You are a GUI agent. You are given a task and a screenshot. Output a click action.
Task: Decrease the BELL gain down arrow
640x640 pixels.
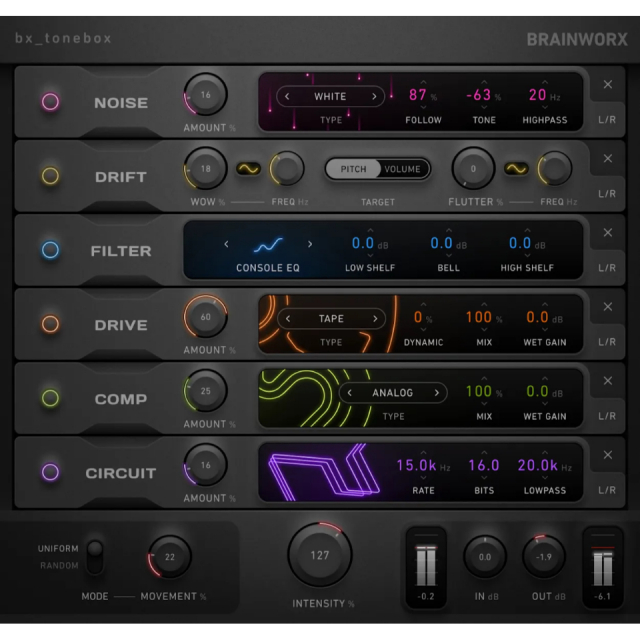point(449,256)
